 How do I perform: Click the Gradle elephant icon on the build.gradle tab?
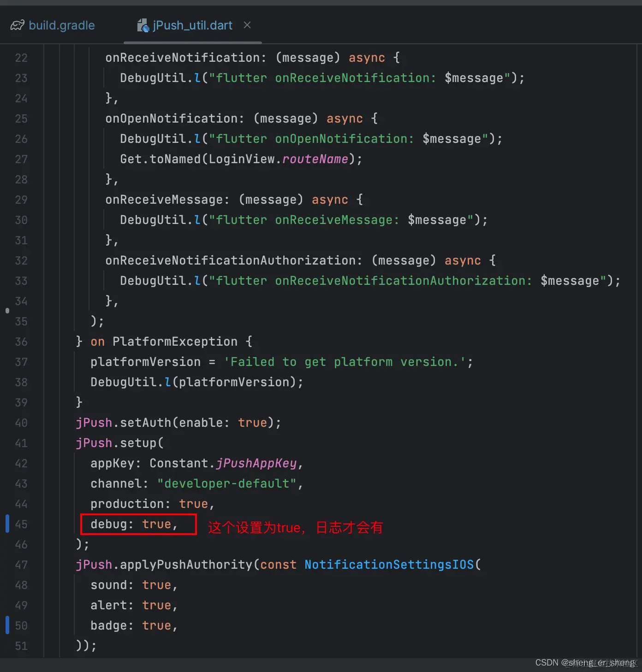[17, 25]
